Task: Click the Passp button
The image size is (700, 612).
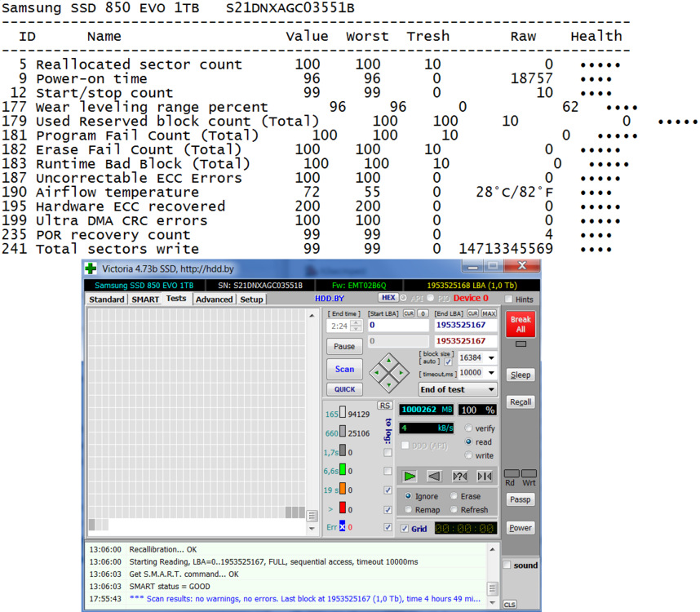Action: (x=520, y=499)
